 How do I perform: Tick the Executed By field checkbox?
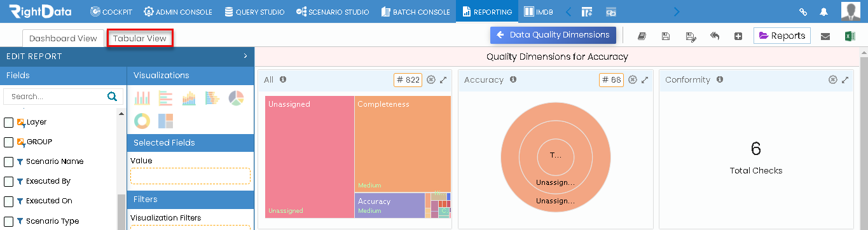coord(9,182)
